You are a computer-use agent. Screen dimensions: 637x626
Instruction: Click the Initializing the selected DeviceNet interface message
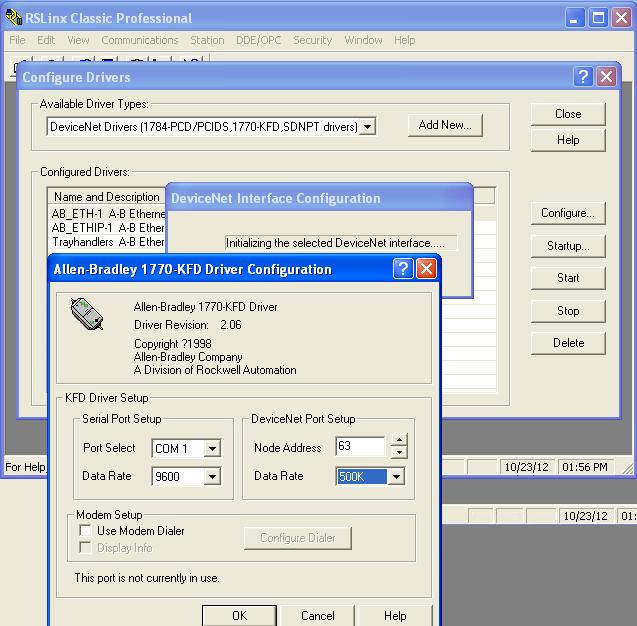click(x=336, y=243)
